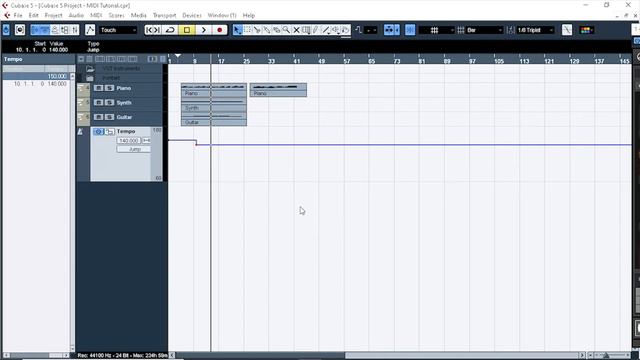Solo the Piano track

(109, 88)
